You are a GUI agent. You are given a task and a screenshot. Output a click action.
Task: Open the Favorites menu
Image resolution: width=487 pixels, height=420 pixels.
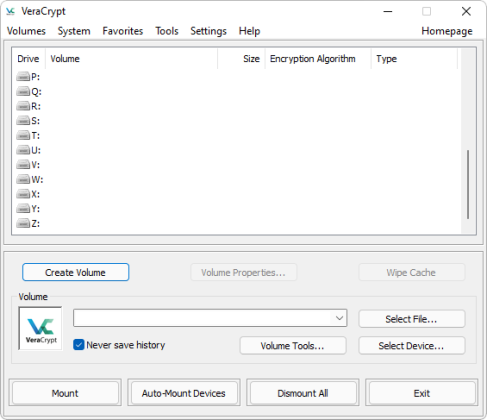pos(123,31)
